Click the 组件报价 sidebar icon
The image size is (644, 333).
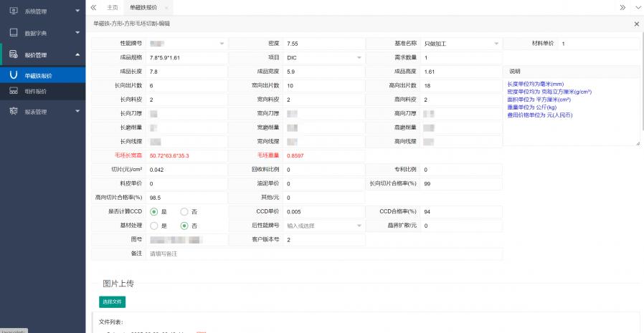pyautogui.click(x=14, y=91)
